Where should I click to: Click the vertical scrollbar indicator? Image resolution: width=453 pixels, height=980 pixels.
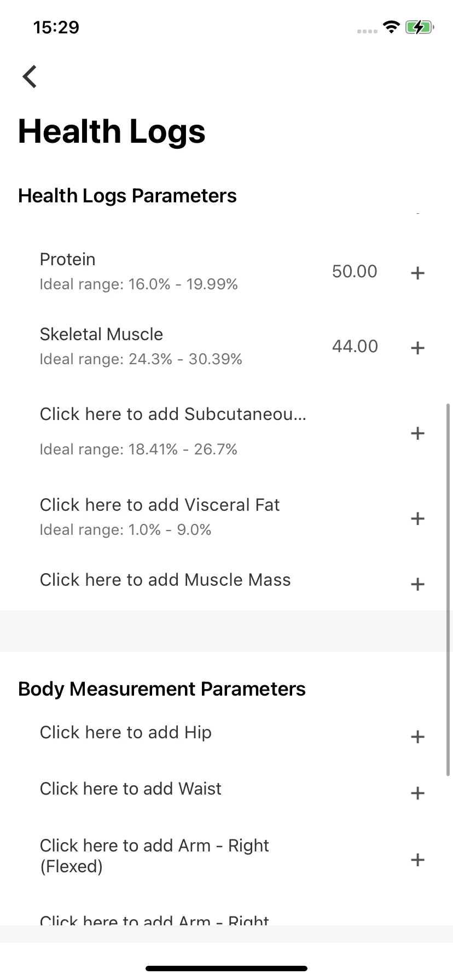(x=448, y=590)
